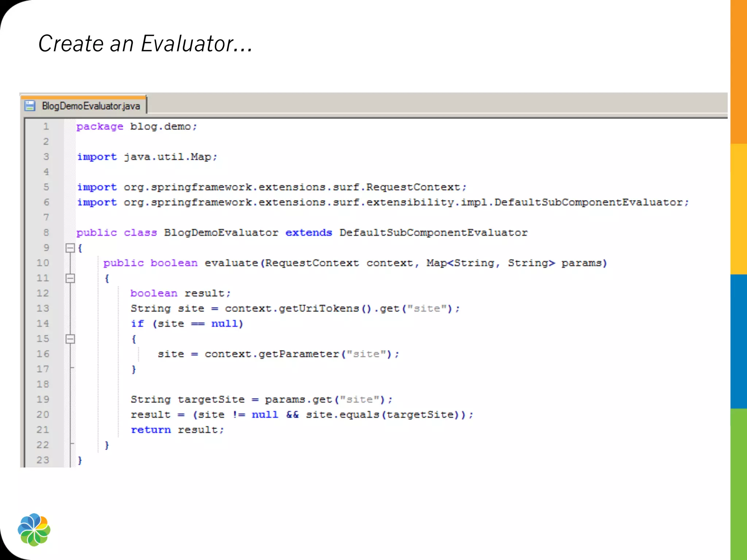
Task: Click 'null)' on line 14
Action: (227, 324)
